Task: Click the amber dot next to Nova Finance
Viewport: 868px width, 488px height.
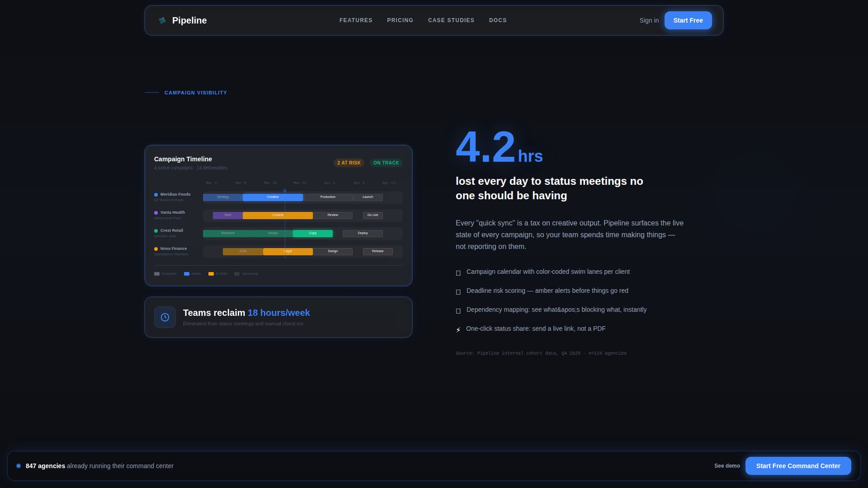Action: click(x=156, y=249)
